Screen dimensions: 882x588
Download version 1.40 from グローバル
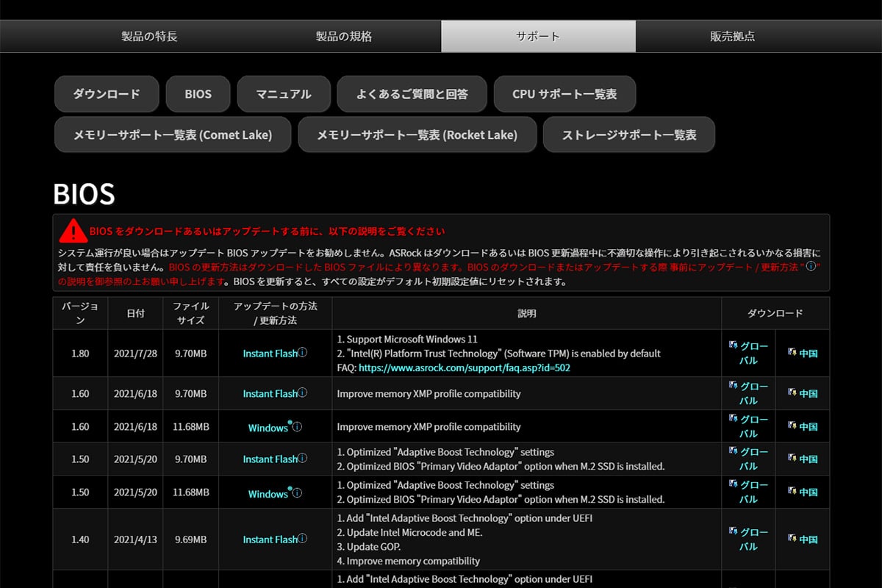[x=748, y=539]
